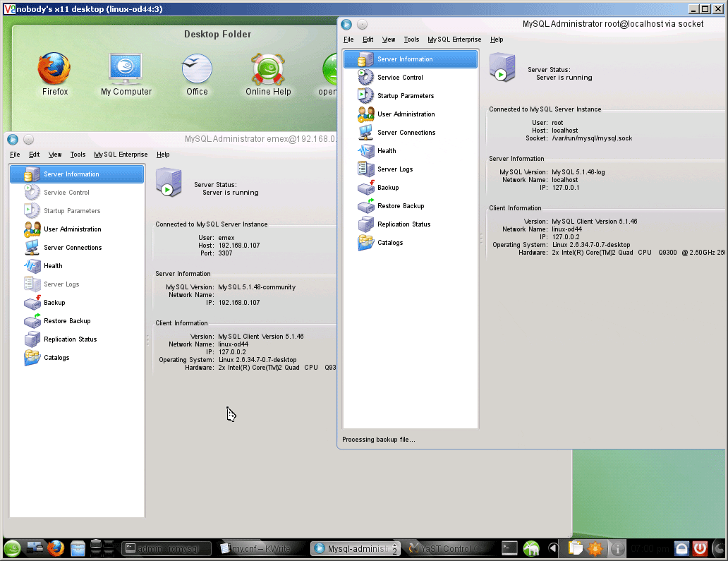
Task: Click the clipboard (Klipper) tray icon
Action: (575, 548)
